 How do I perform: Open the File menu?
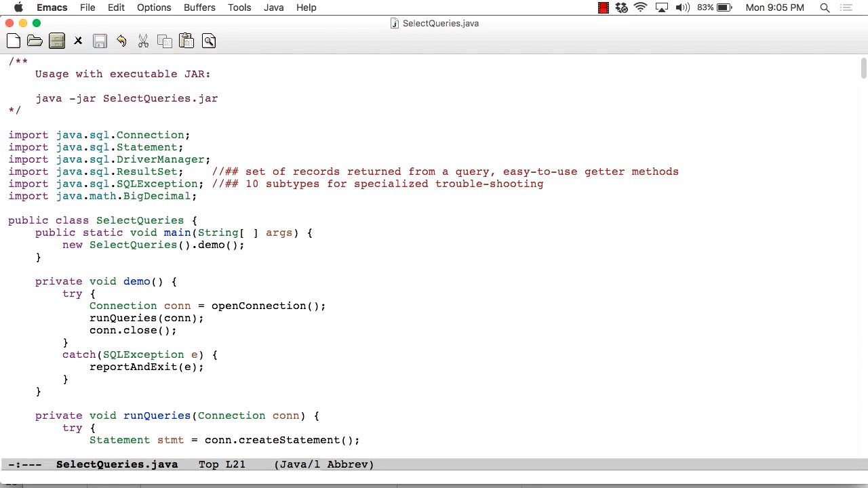tap(87, 7)
